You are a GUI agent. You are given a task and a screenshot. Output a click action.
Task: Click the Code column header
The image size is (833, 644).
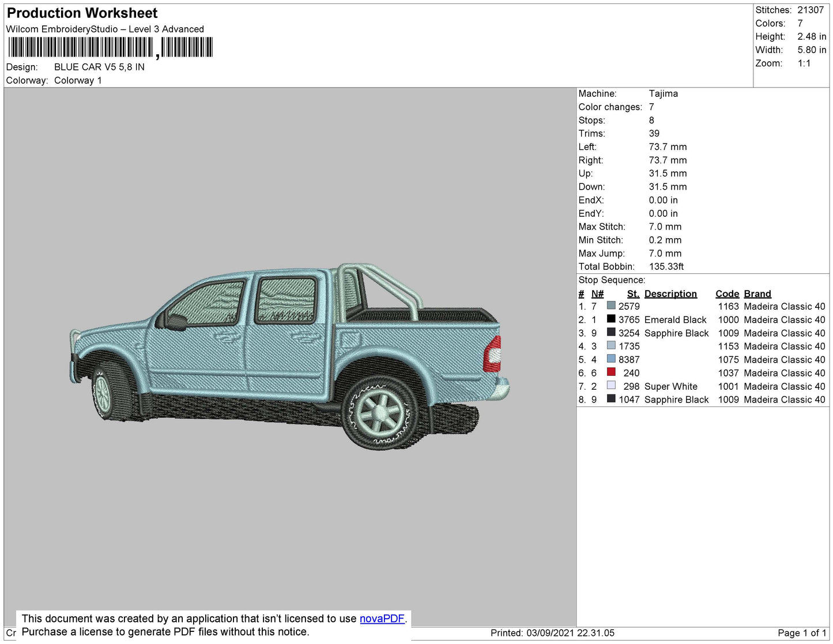click(727, 293)
